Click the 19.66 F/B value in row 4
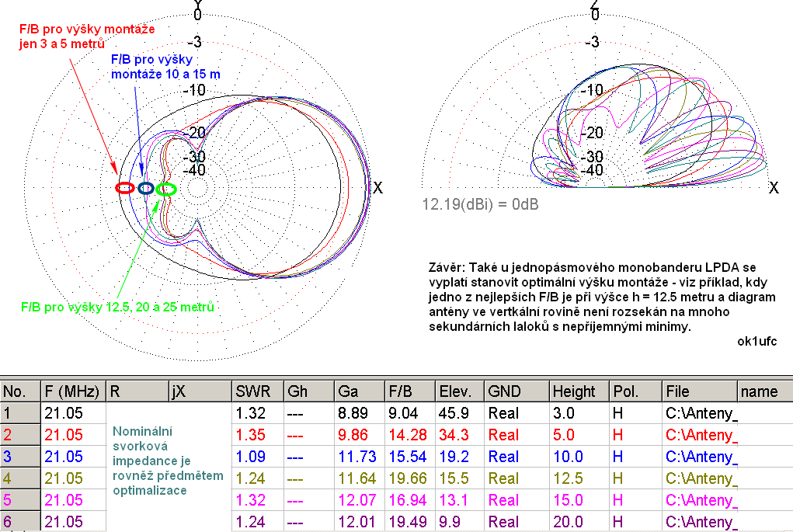This screenshot has width=793, height=532. point(407,478)
